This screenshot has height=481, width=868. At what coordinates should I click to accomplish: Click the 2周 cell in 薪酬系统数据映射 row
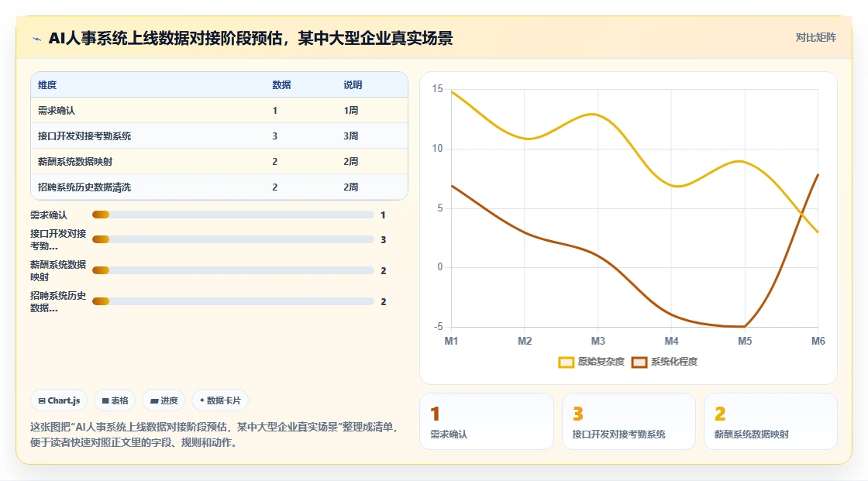coord(350,161)
